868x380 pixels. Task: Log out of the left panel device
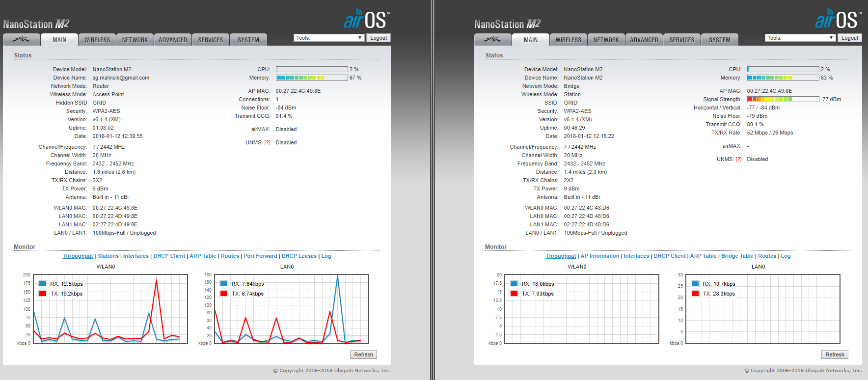pos(379,38)
